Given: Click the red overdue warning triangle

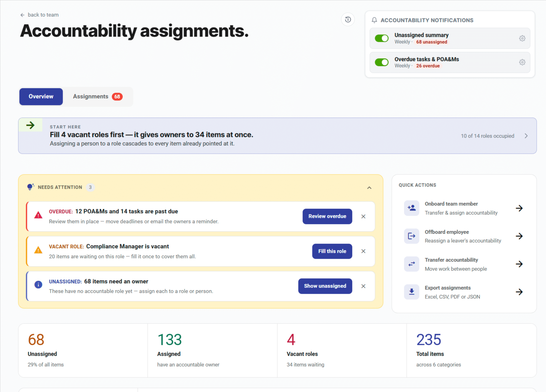Looking at the screenshot, I should tap(38, 215).
